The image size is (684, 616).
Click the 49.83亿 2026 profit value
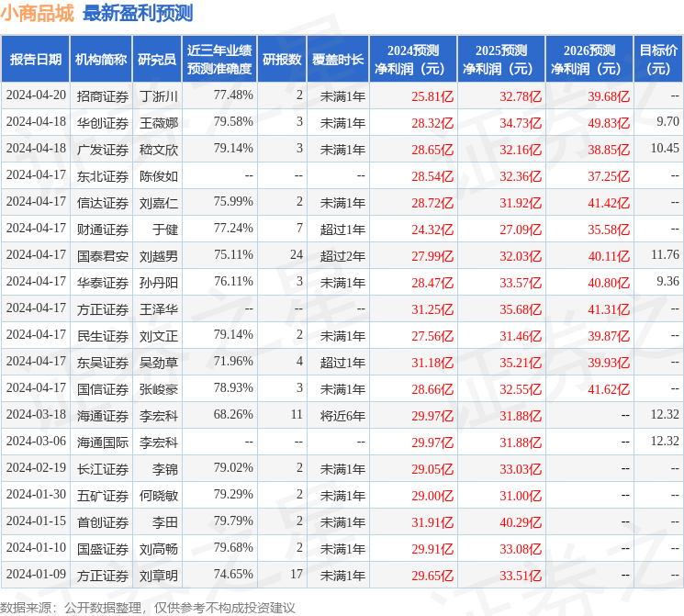tap(609, 123)
